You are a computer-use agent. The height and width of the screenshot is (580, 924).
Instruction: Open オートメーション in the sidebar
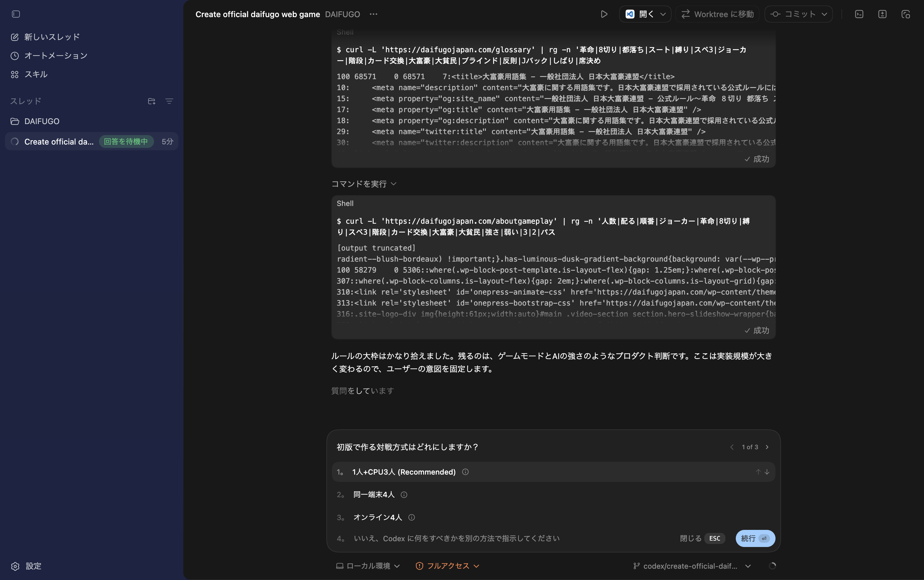click(x=55, y=56)
